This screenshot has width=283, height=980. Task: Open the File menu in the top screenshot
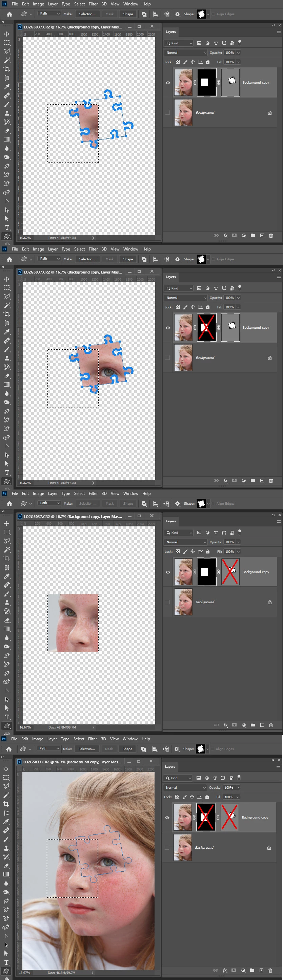15,4
